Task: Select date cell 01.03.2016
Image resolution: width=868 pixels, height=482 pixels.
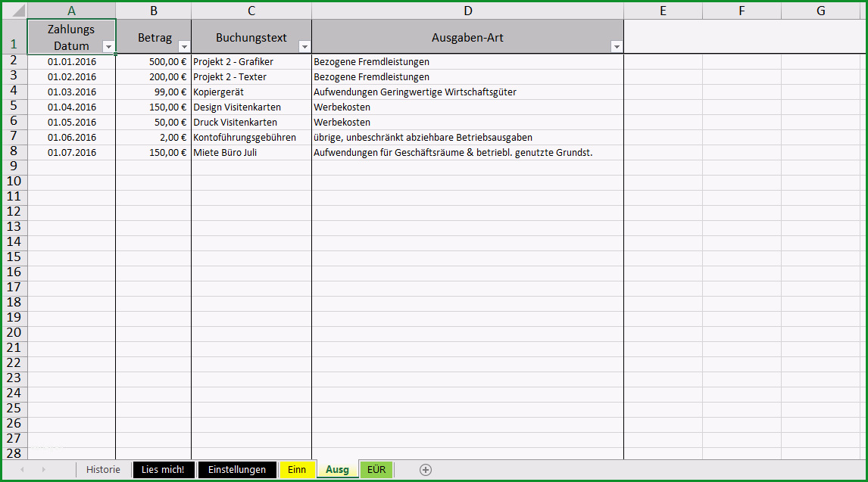Action: [x=71, y=92]
